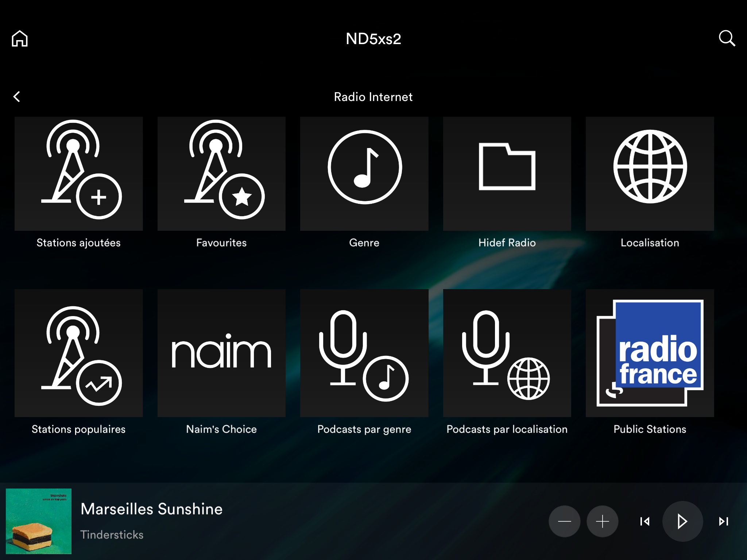Decrease volume with minus button
Screen dimensions: 747x560
(564, 521)
